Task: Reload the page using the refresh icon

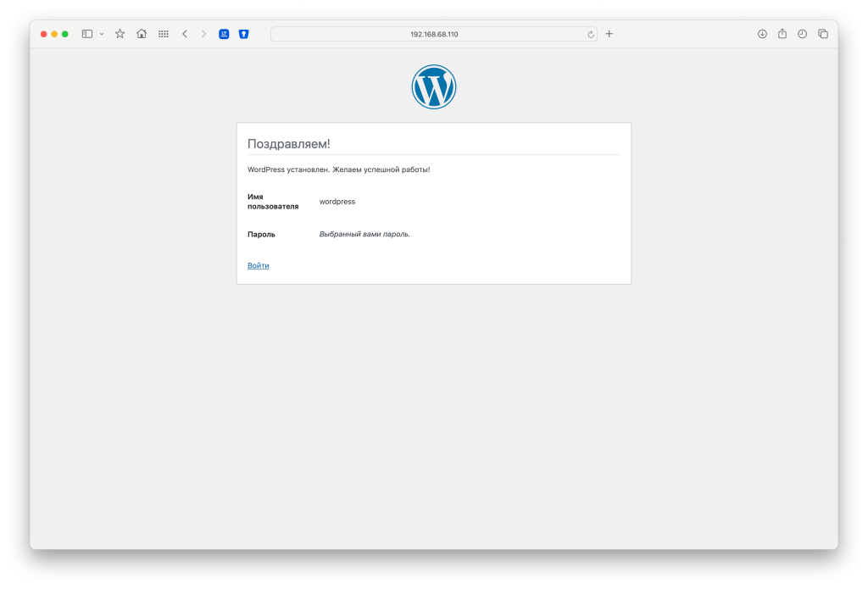Action: 591,34
